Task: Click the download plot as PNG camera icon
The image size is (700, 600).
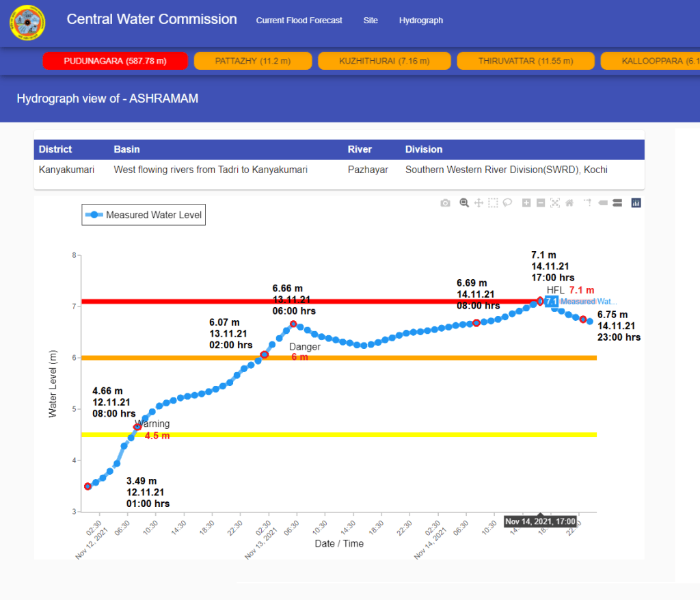Action: 446,203
